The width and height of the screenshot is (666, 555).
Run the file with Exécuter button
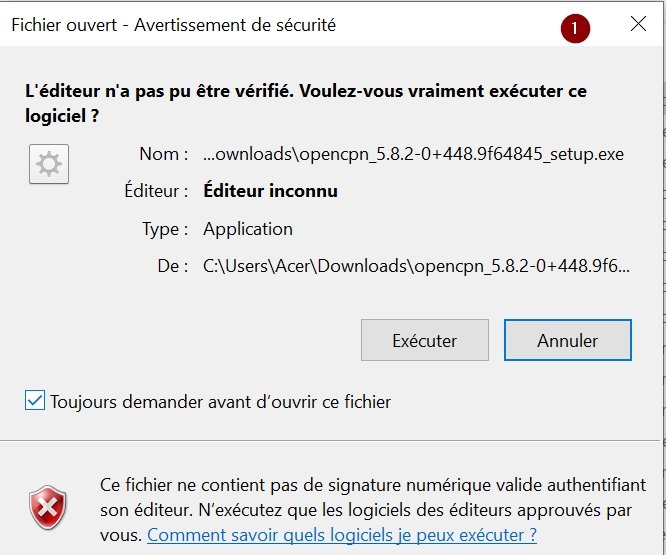(425, 340)
